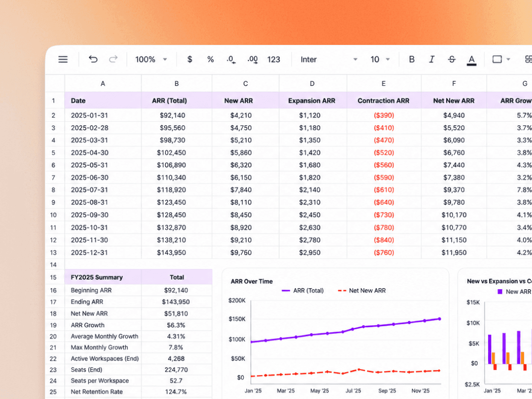
Task: Open the font size 10 dropdown
Action: [x=379, y=59]
